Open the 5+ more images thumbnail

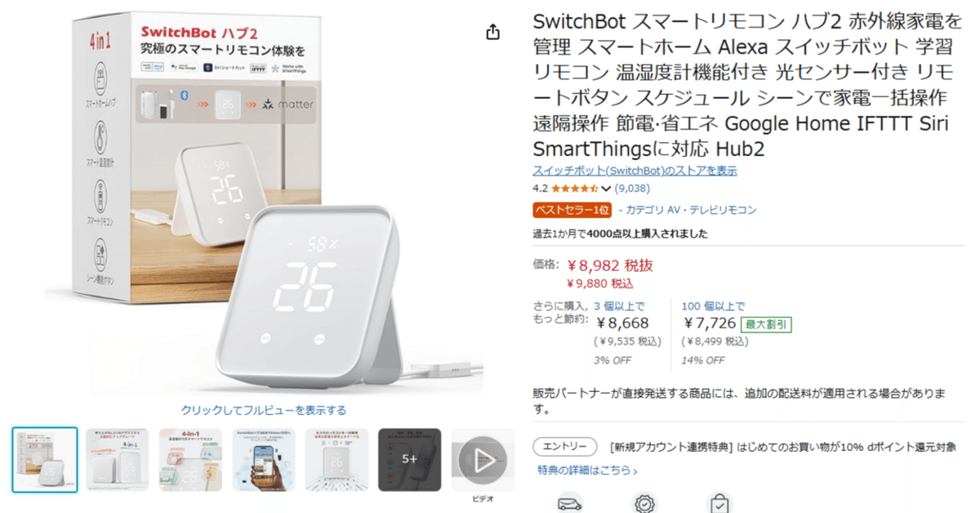coord(409,459)
